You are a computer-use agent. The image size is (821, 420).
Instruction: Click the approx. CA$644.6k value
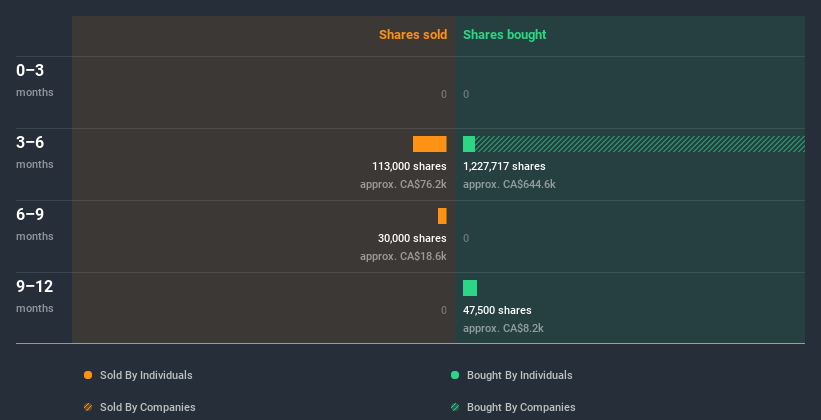coord(509,184)
